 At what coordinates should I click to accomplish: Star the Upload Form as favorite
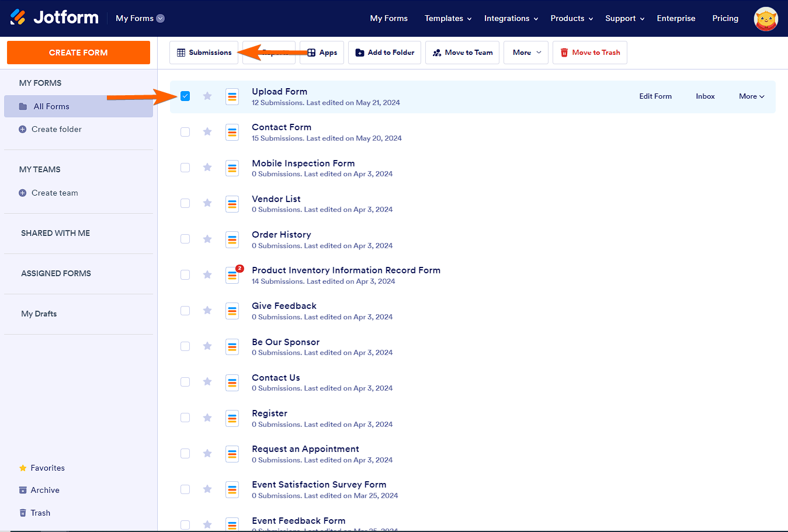pyautogui.click(x=207, y=96)
